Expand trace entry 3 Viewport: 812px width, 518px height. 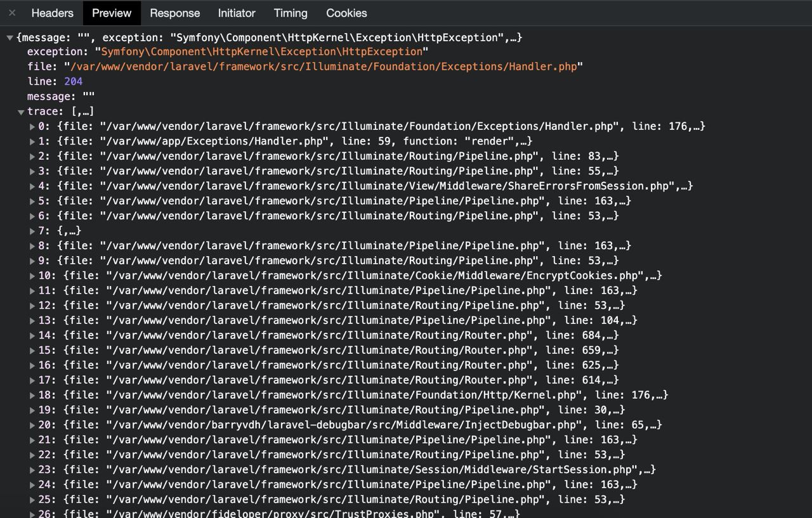click(32, 171)
